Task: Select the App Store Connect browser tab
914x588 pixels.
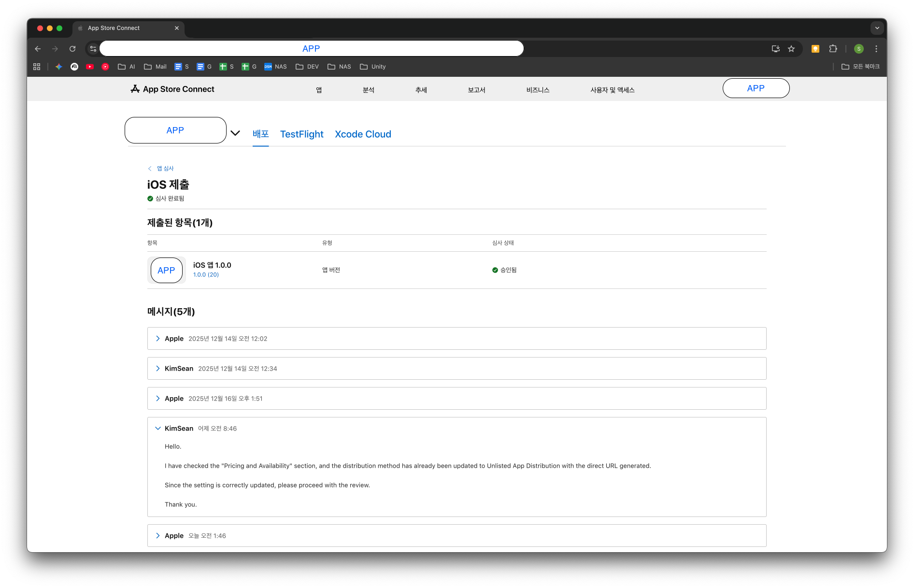Action: click(129, 28)
